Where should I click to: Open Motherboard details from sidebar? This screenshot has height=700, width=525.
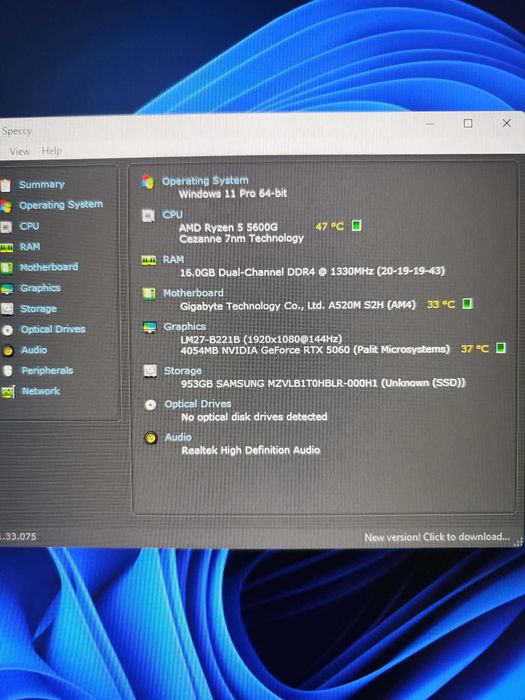pos(49,267)
